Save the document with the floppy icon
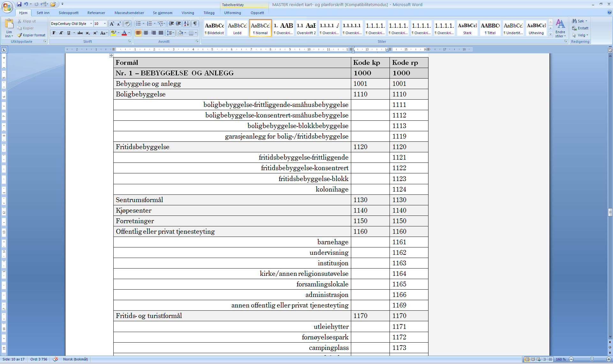Screen dimensions: 613x364 click(x=19, y=4)
